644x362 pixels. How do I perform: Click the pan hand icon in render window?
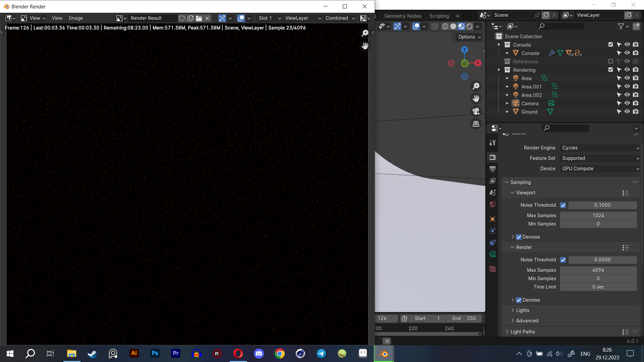365,46
